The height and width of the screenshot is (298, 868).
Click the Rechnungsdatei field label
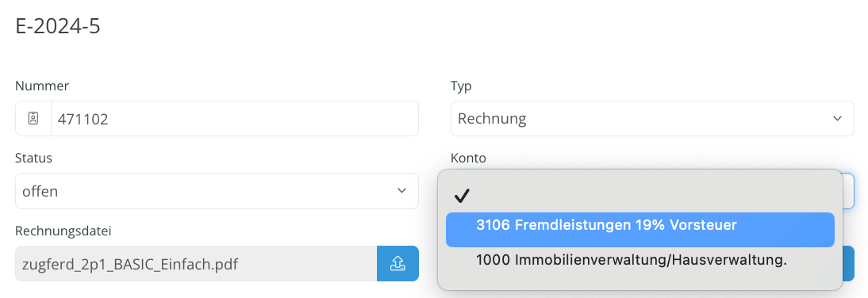[x=63, y=231]
